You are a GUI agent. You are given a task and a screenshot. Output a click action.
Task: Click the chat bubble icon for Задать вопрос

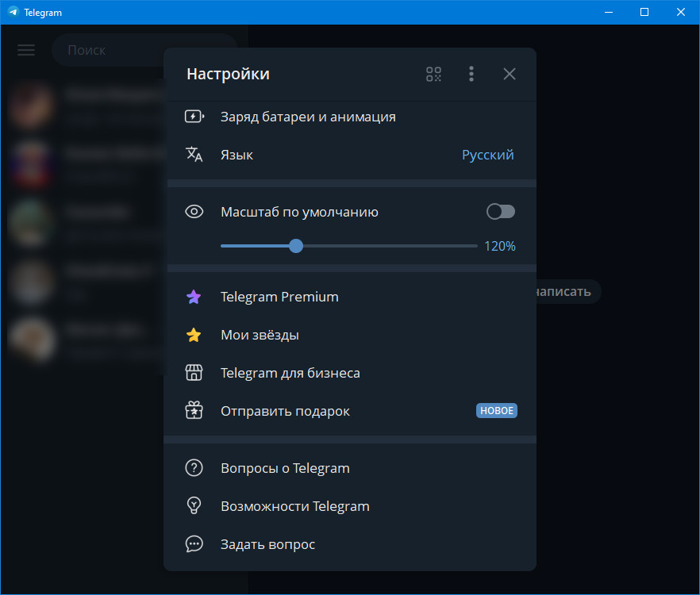[x=194, y=544]
